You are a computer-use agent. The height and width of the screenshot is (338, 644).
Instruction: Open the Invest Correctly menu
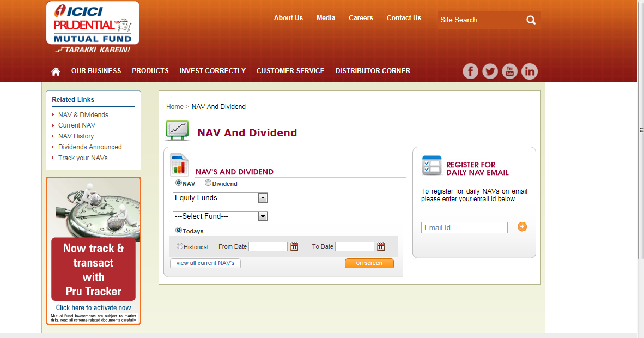212,71
